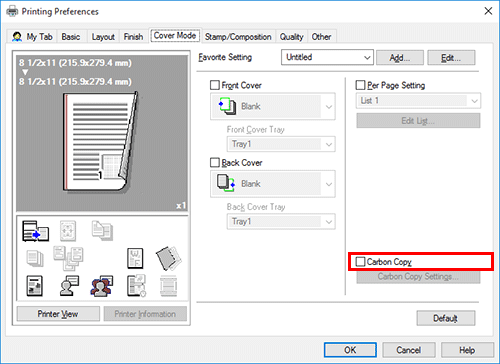This screenshot has width=500, height=364.
Task: Click the multi-user account track icon
Action: click(102, 286)
